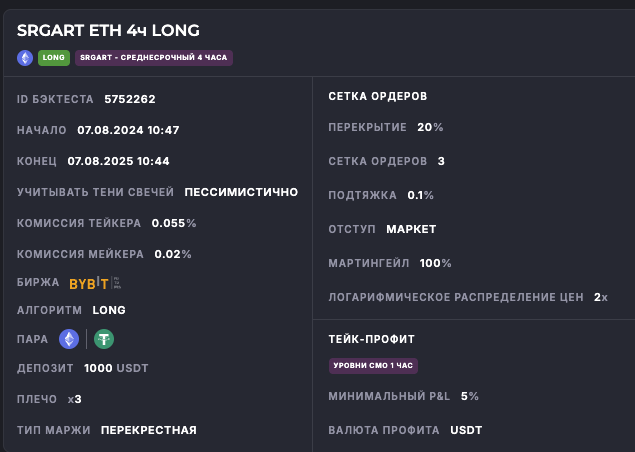
Task: Click the Ethereum icon in the ПАРА row
Action: (69, 340)
